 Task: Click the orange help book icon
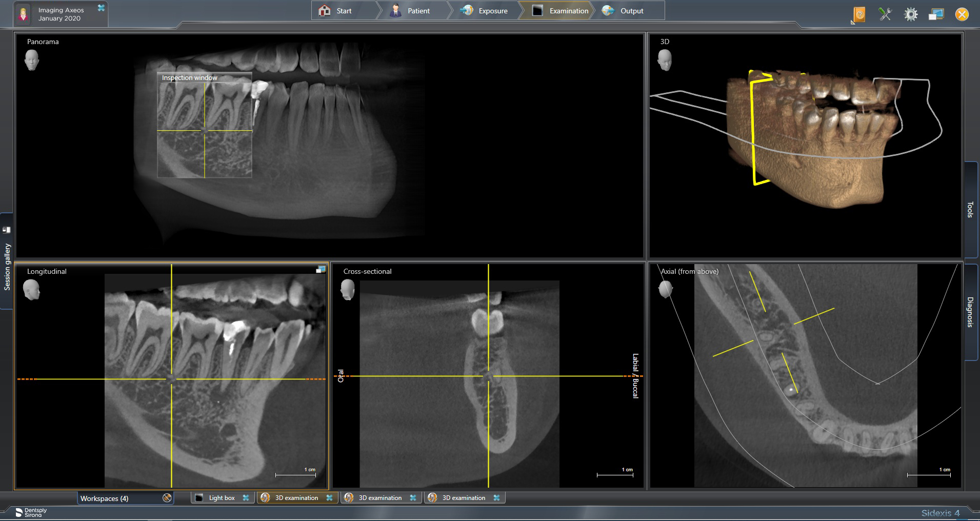(859, 14)
